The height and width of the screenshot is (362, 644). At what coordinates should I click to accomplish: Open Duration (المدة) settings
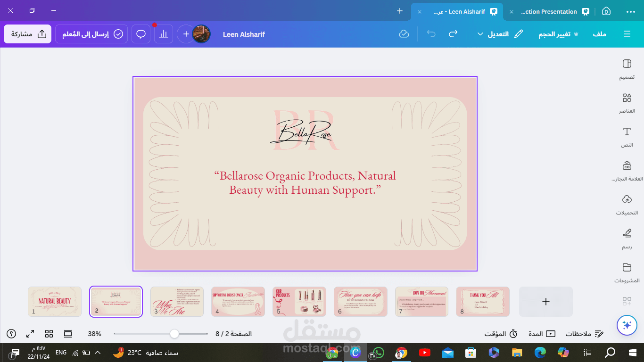pyautogui.click(x=541, y=334)
